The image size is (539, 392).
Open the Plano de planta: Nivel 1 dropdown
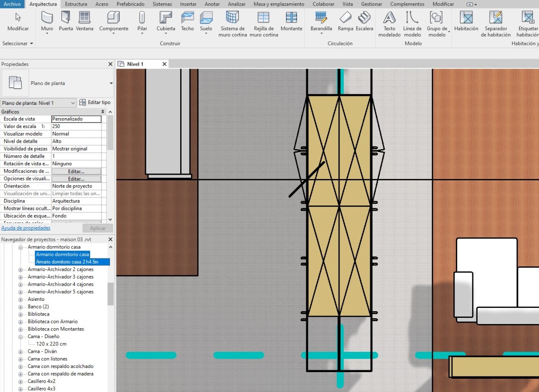73,103
